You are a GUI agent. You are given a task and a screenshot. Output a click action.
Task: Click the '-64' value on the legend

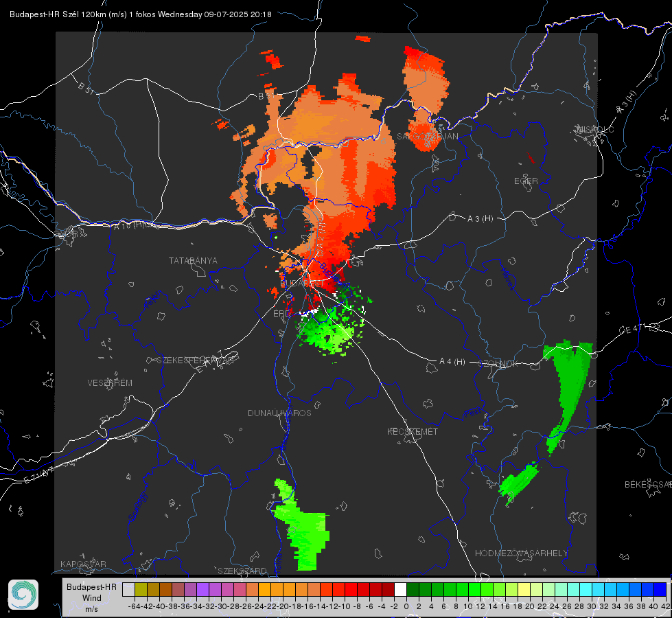tap(133, 606)
